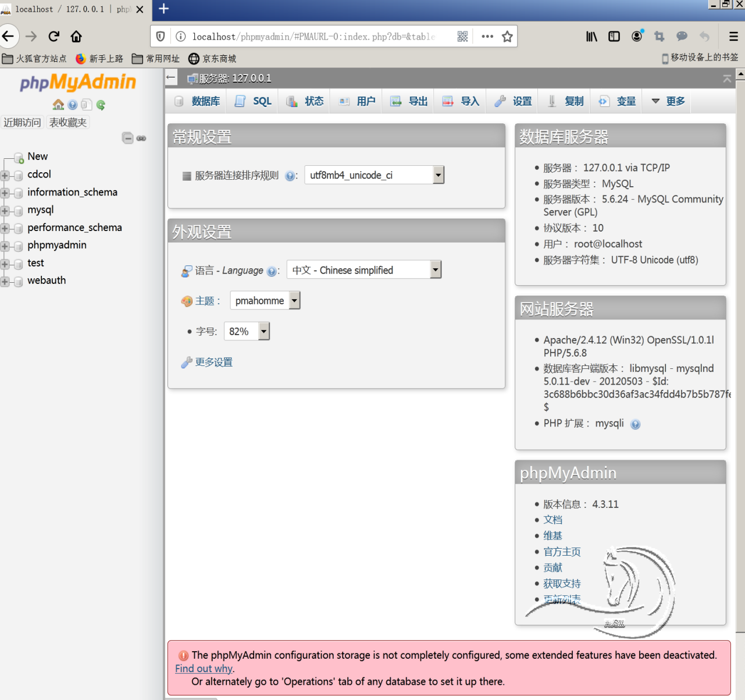This screenshot has width=745, height=700.
Task: Open the 复制 (Replication) tab
Action: [565, 101]
